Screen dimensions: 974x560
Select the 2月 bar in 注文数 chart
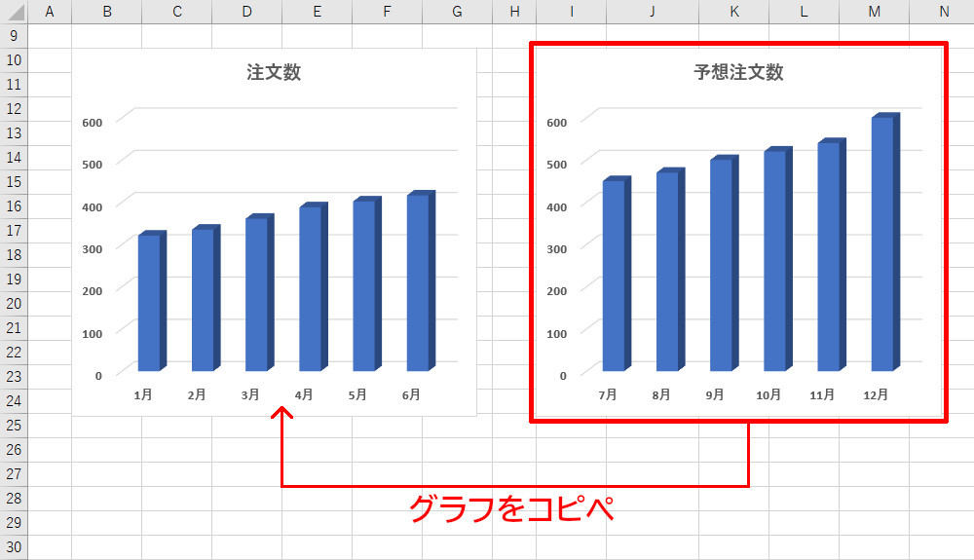click(206, 298)
